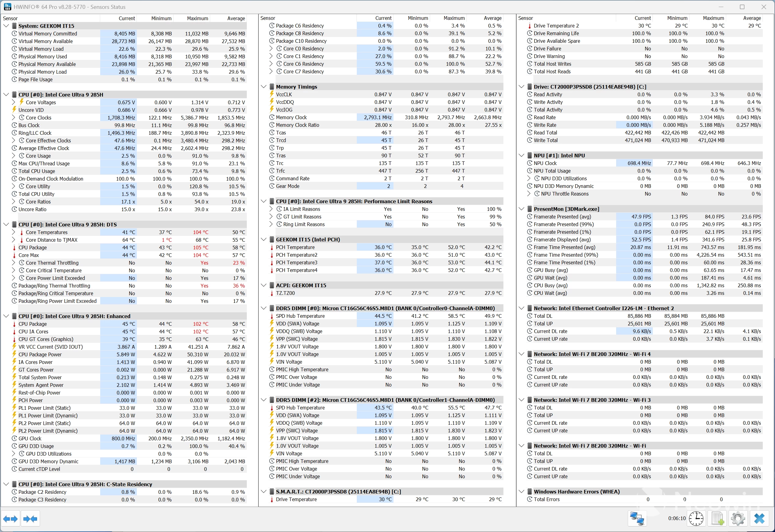Close sensors with the blue X button
Viewport: 775px width, 532px height.
click(x=759, y=519)
